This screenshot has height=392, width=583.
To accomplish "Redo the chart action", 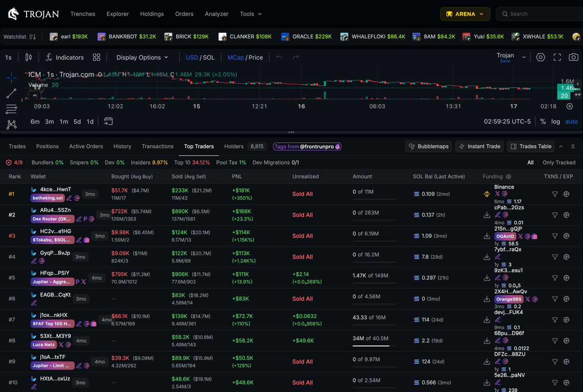I will click(296, 57).
